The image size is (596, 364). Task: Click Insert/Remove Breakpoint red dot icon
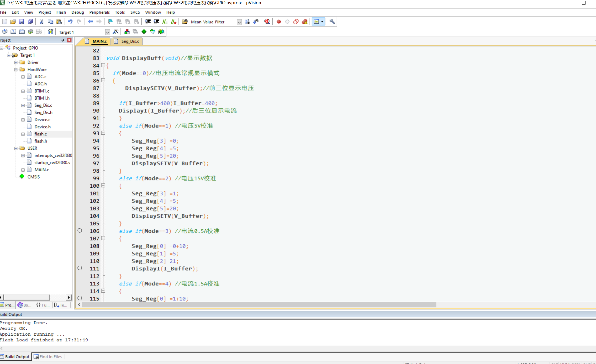(279, 21)
